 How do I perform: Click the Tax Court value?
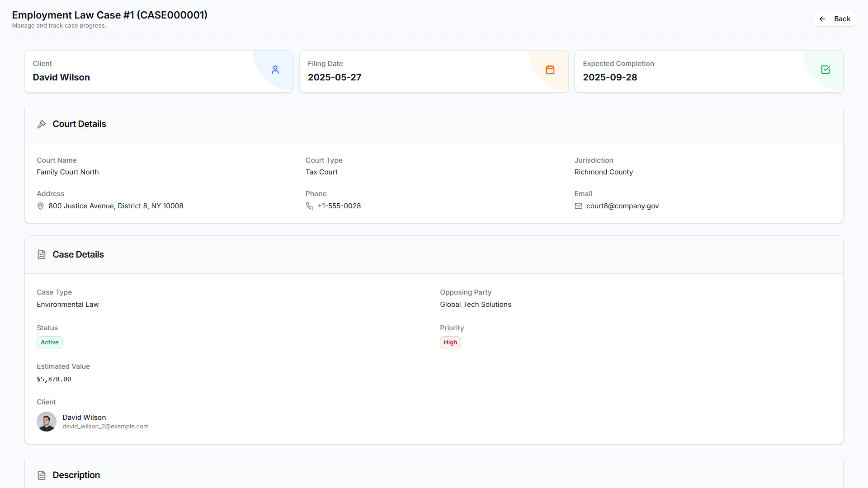[x=321, y=172]
